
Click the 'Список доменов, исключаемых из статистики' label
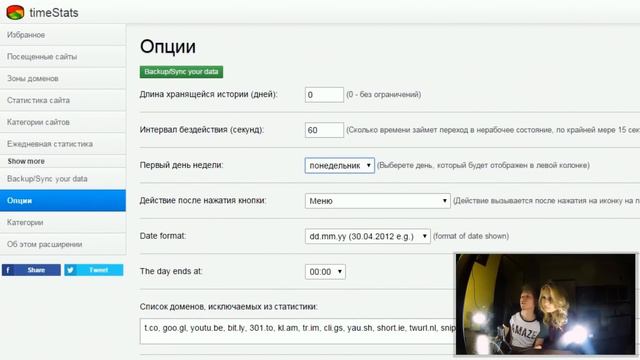point(229,307)
